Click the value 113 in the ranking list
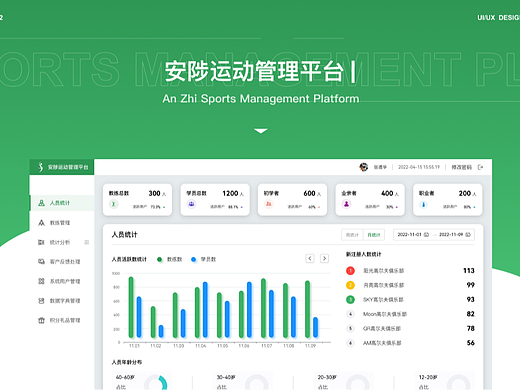This screenshot has width=520, height=390. (x=469, y=271)
